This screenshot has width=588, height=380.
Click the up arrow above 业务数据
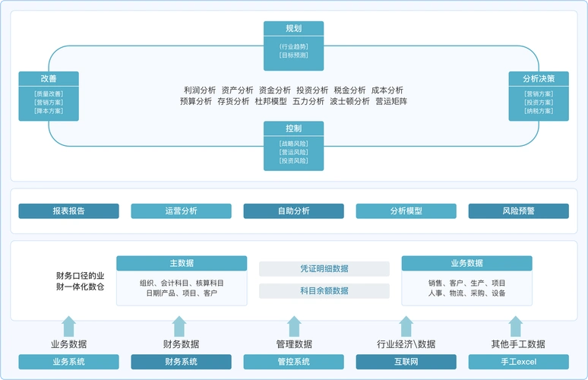click(68, 327)
